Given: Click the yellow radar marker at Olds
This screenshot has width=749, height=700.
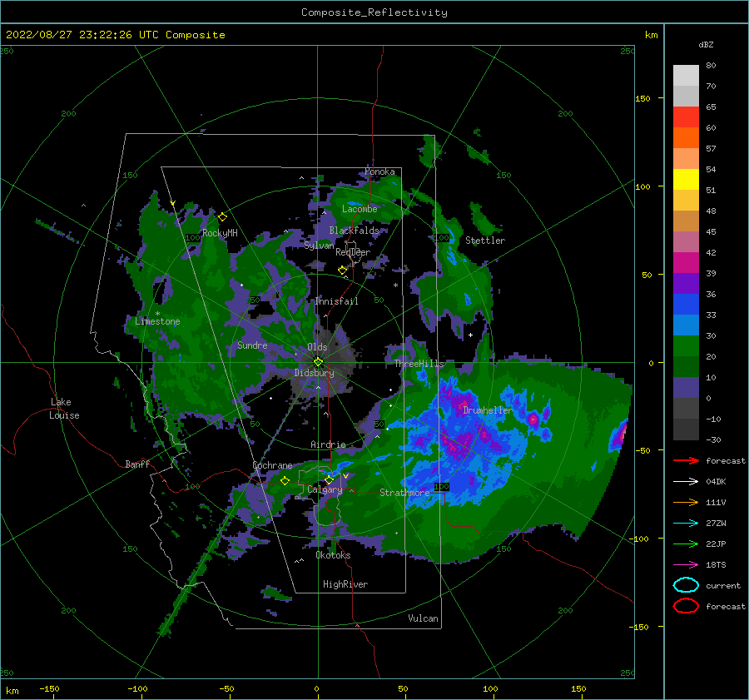Looking at the screenshot, I should tap(318, 362).
